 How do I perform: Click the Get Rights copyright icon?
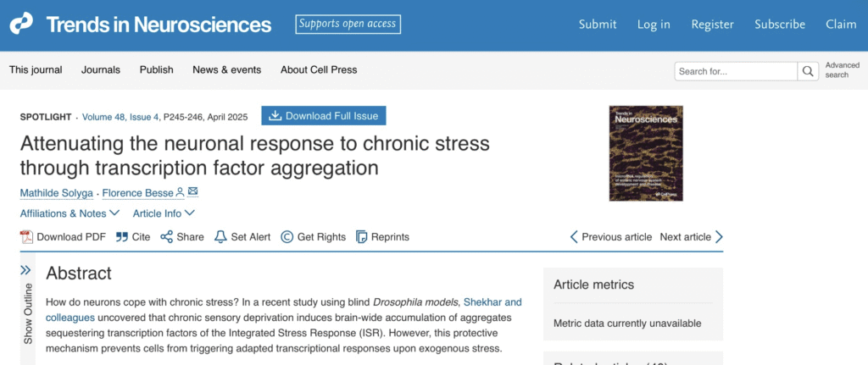287,236
